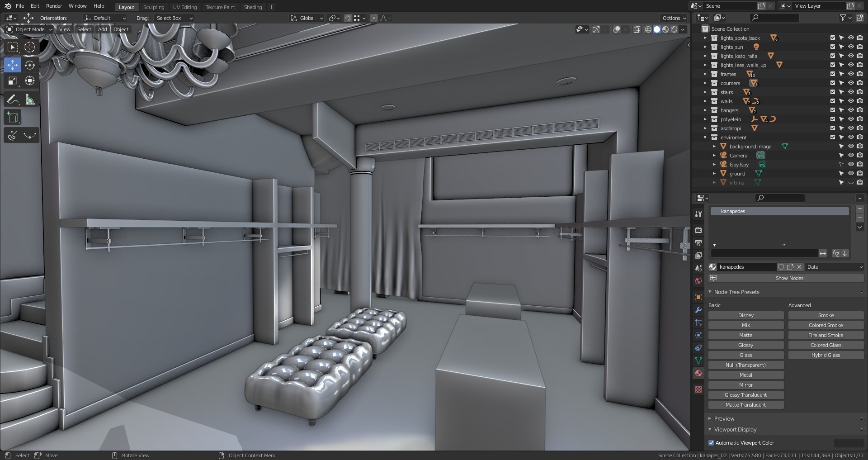This screenshot has width=868, height=460.
Task: Expand the Preview panel
Action: [724, 419]
